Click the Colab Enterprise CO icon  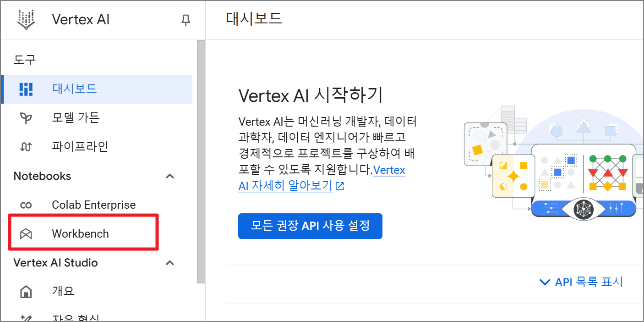click(x=26, y=205)
